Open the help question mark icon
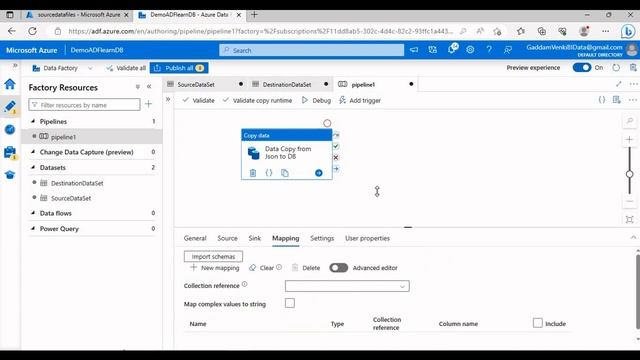The width and height of the screenshot is (640, 360). point(489,50)
